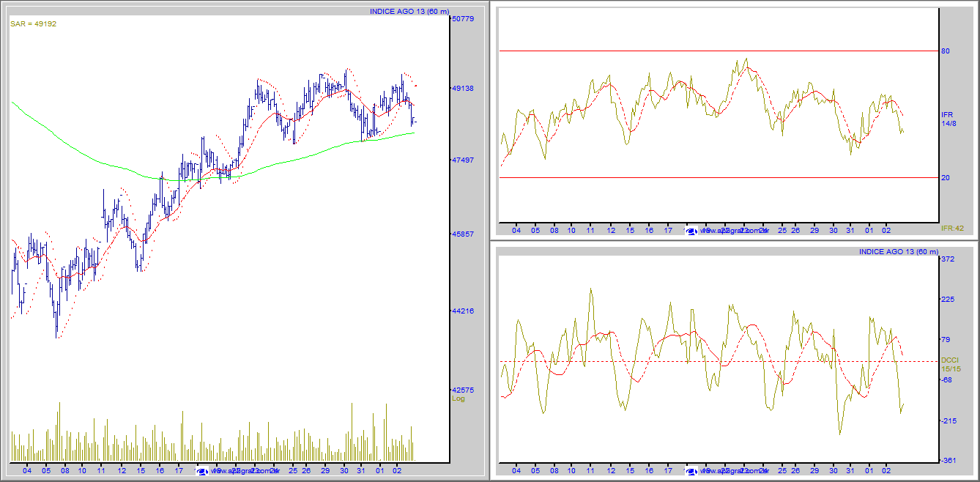This screenshot has width=980, height=482.
Task: Click date 29 on the price chart axis
Action: 325,471
